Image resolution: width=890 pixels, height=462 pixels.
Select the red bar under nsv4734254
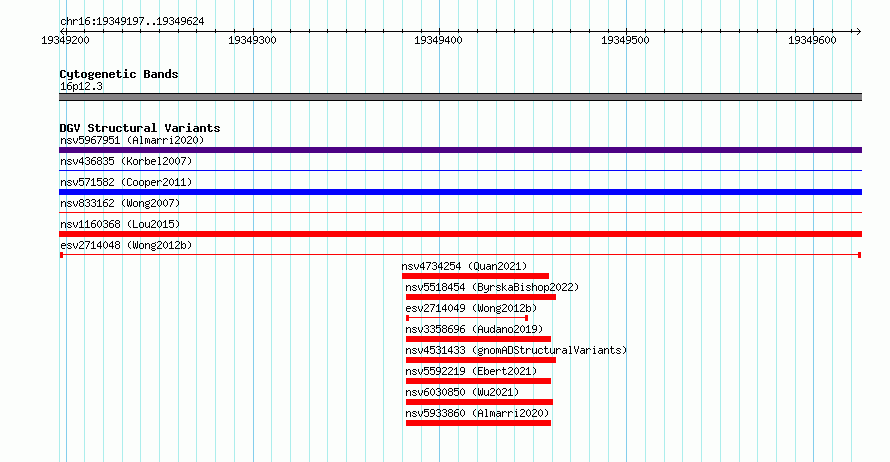click(x=475, y=276)
